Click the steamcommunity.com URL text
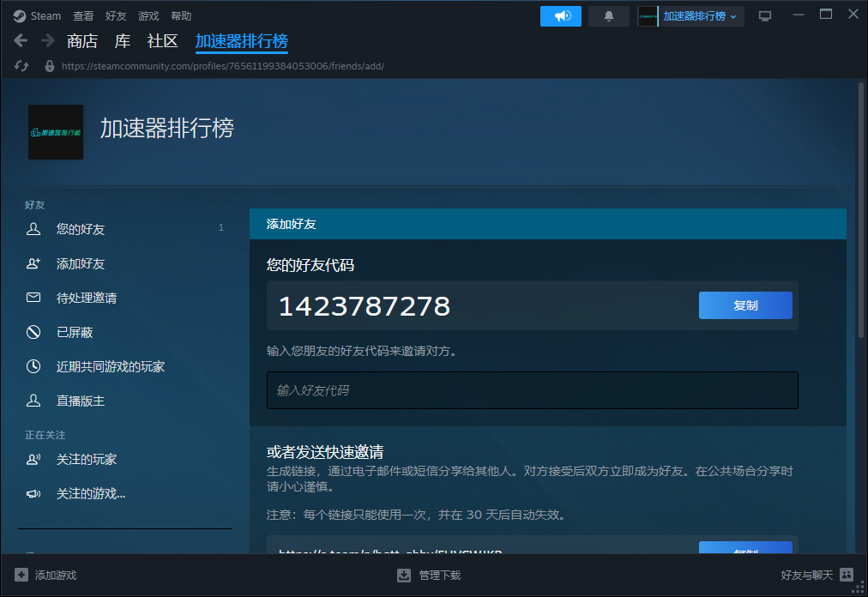Screen dimensions: 868x597 pos(223,66)
